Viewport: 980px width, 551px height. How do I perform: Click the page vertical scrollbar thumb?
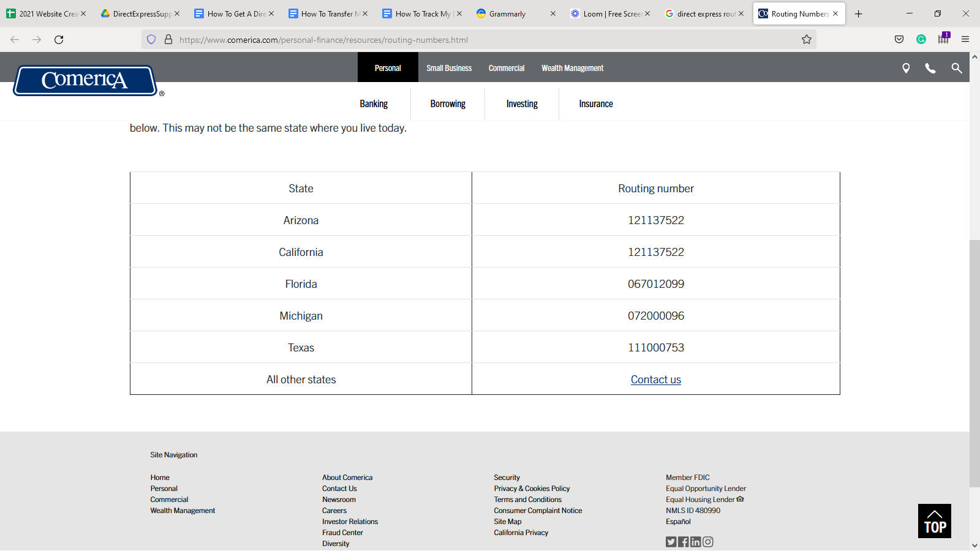click(974, 364)
